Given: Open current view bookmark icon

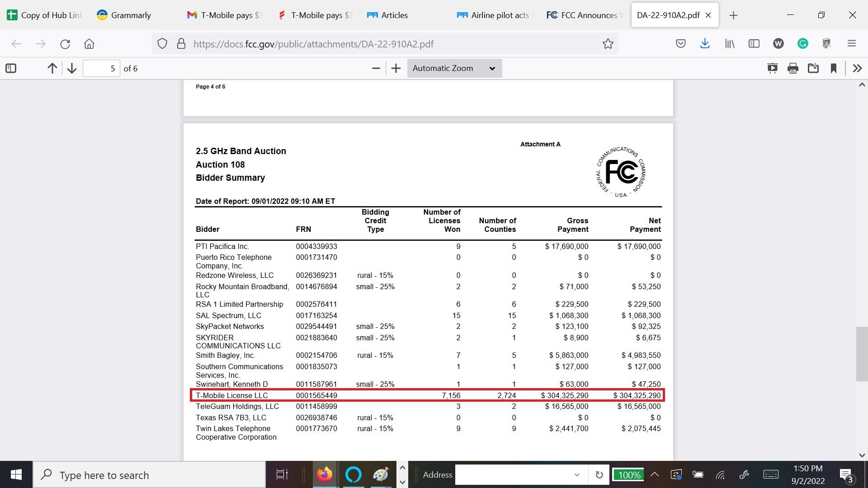Looking at the screenshot, I should 834,68.
